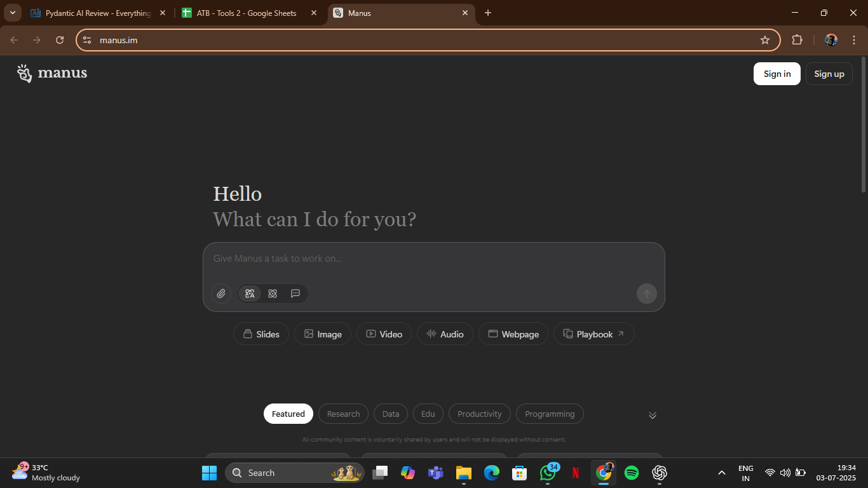Open the Chrome profile avatar
The height and width of the screenshot is (488, 868).
[x=831, y=40]
